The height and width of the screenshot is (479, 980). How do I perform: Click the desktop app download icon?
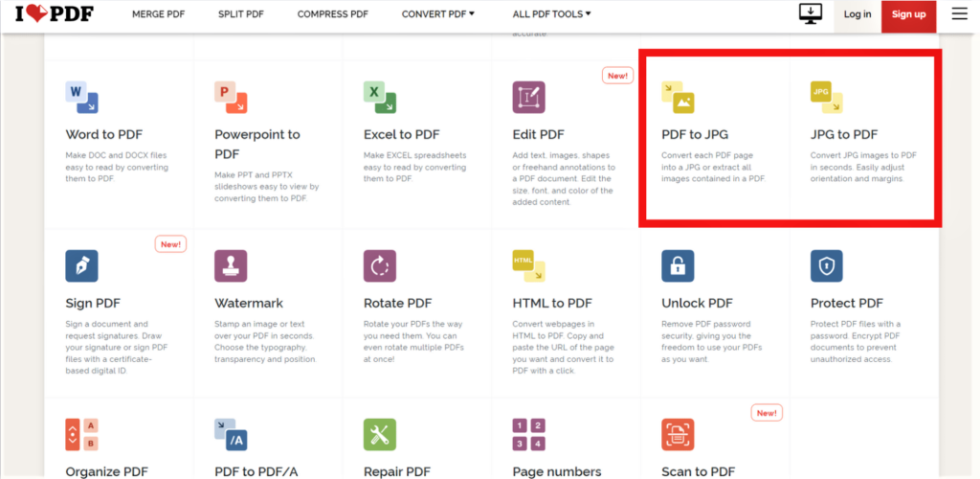(x=812, y=13)
